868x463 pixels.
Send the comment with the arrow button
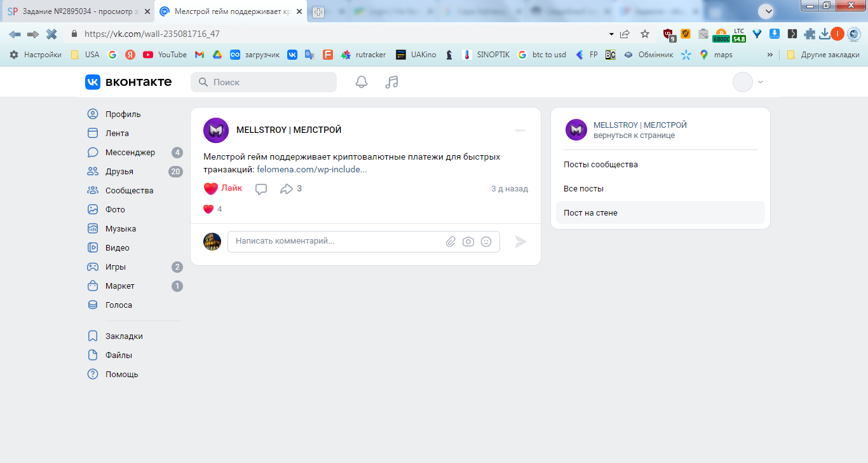click(x=521, y=242)
